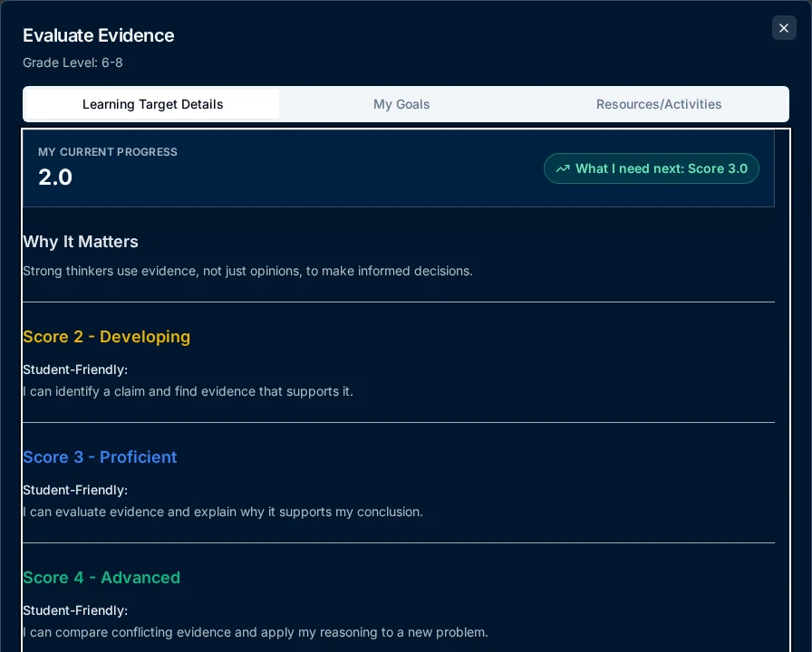This screenshot has width=812, height=652.
Task: Click the current progress value 2.0
Action: coord(55,177)
